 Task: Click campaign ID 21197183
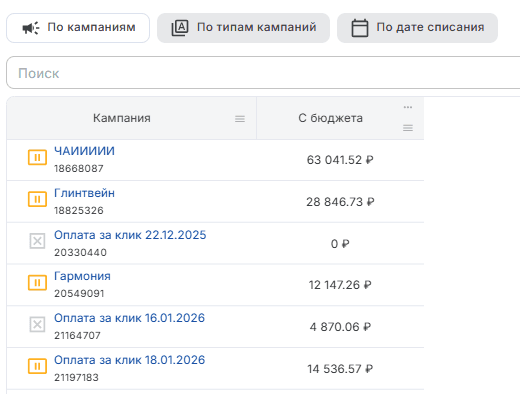point(76,378)
